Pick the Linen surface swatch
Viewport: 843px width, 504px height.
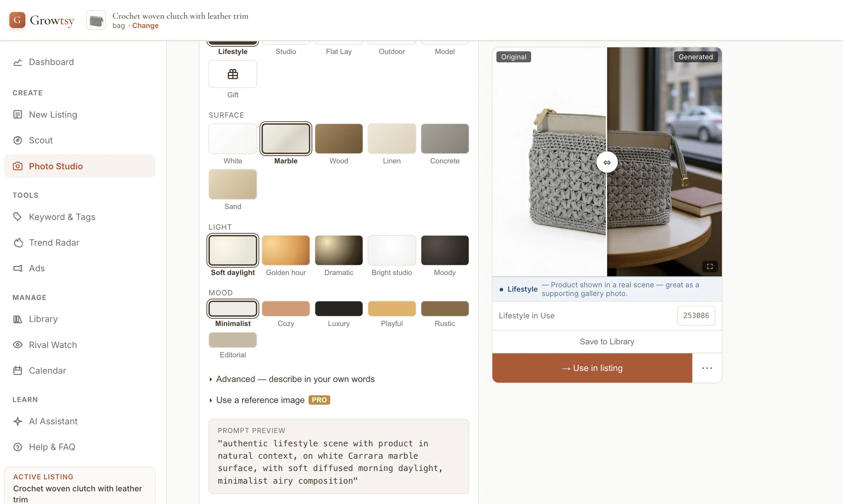click(392, 139)
